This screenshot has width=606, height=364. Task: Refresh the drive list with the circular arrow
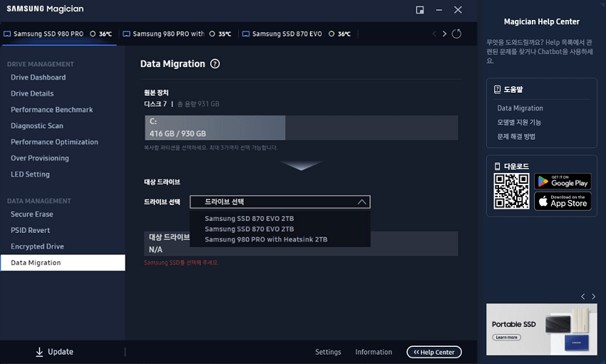(x=457, y=33)
